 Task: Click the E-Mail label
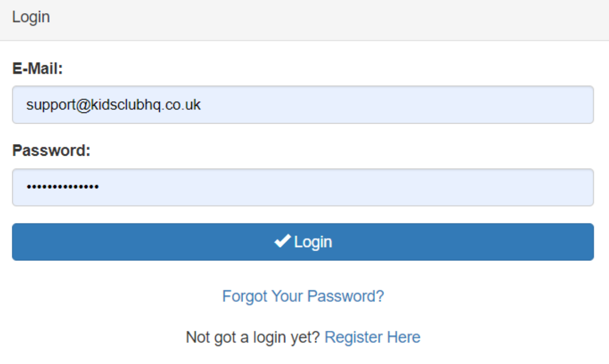pos(38,69)
